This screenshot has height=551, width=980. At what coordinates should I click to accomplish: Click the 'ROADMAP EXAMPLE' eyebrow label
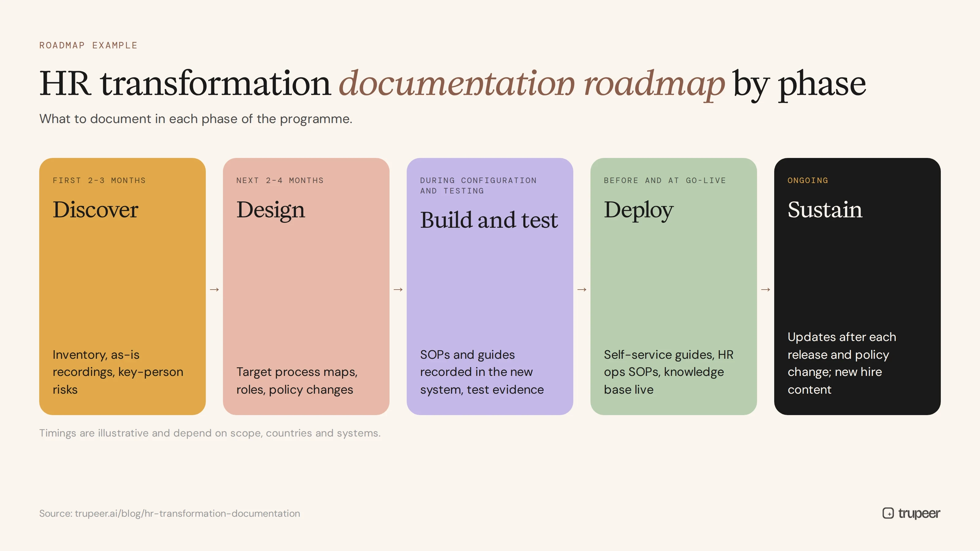point(88,45)
